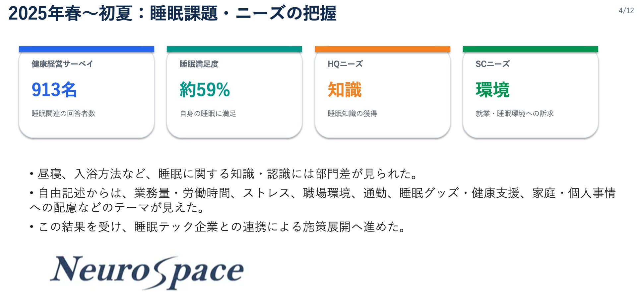The height and width of the screenshot is (308, 644).
Task: Select the 913名 figure
Action: pos(54,89)
